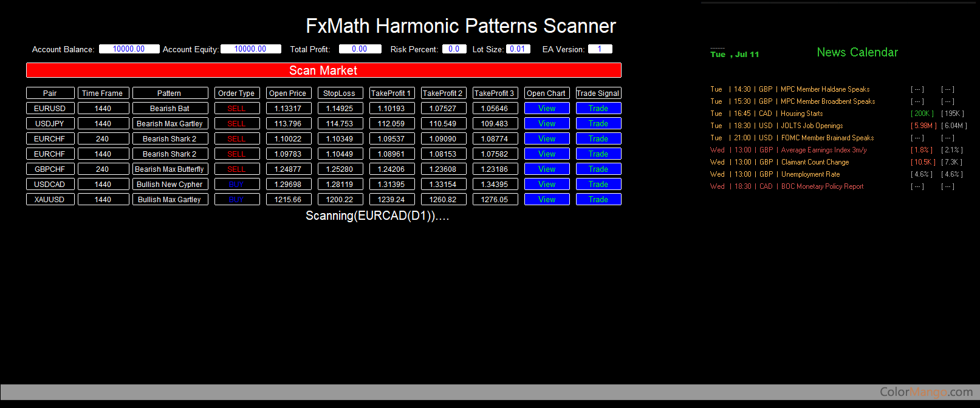The height and width of the screenshot is (408, 980).
Task: Click the Unemployment Rate news item
Action: click(810, 174)
